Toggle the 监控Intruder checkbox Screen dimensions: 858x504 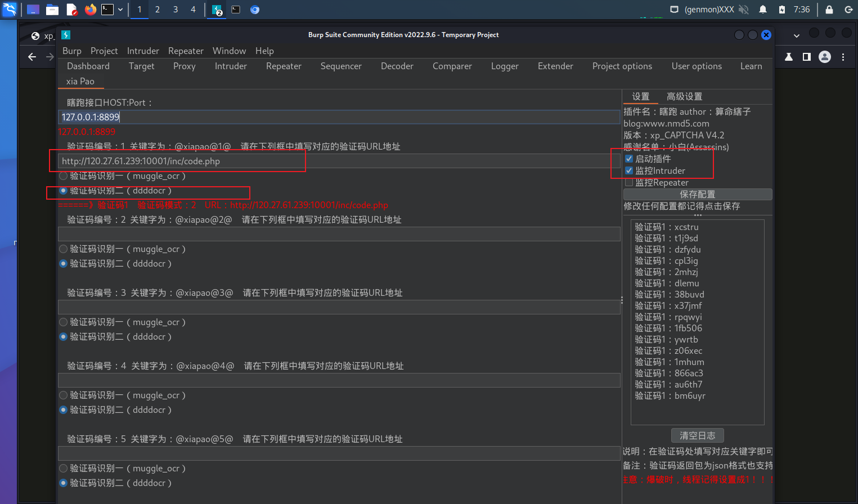[629, 170]
